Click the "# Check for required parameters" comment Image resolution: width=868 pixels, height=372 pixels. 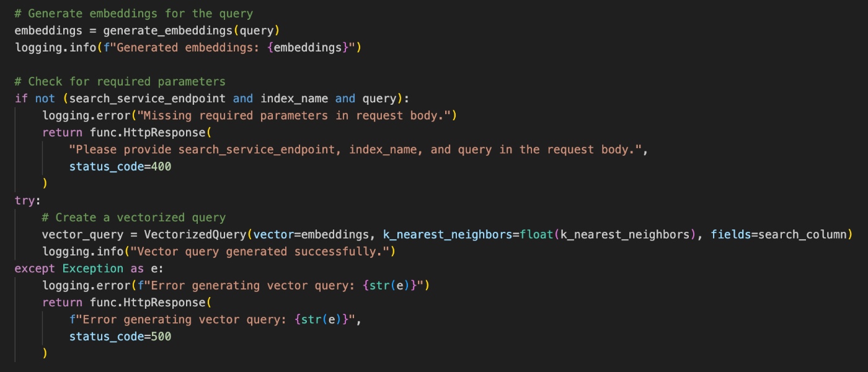click(120, 82)
